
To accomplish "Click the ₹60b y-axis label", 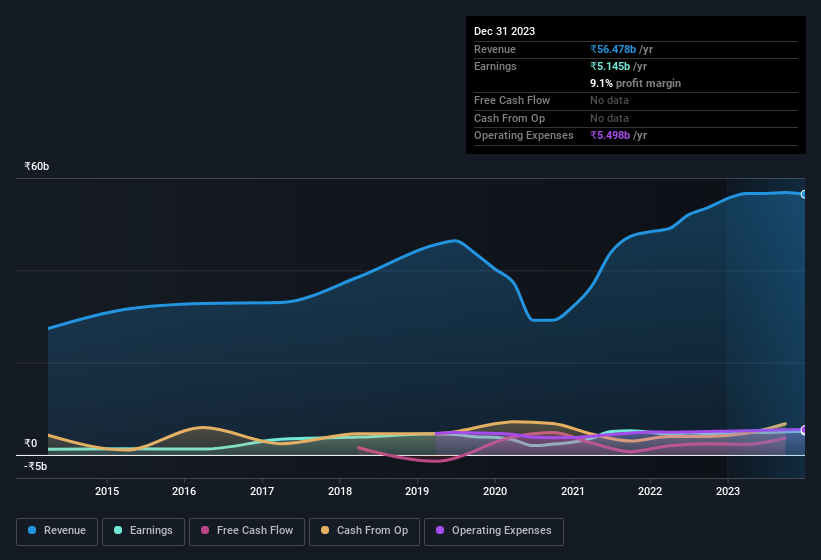I will click(37, 166).
